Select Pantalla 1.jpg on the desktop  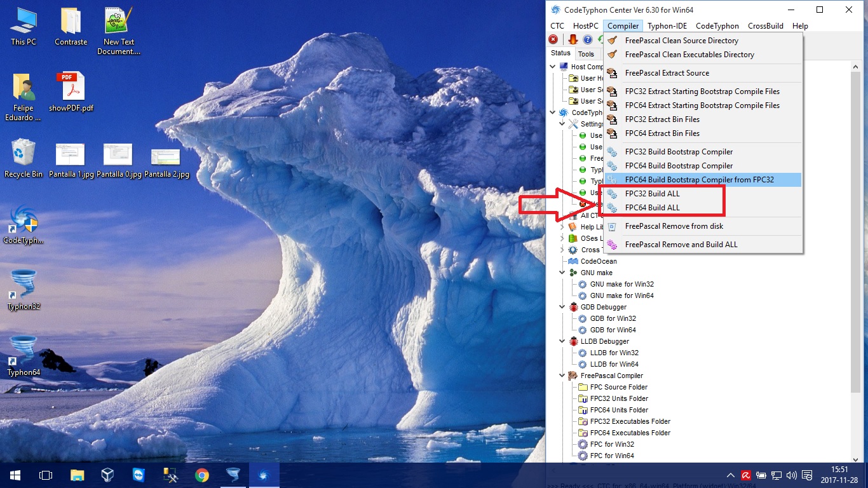pyautogui.click(x=71, y=161)
